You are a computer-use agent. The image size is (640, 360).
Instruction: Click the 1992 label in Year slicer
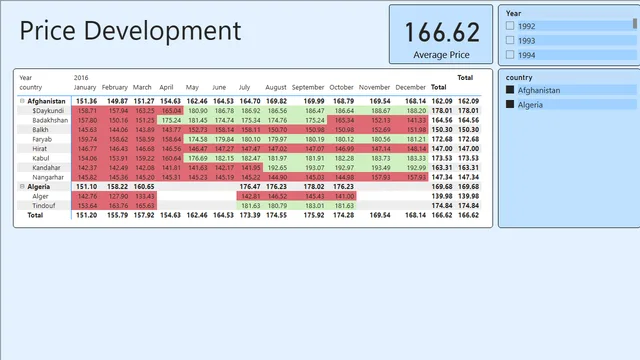click(x=527, y=26)
